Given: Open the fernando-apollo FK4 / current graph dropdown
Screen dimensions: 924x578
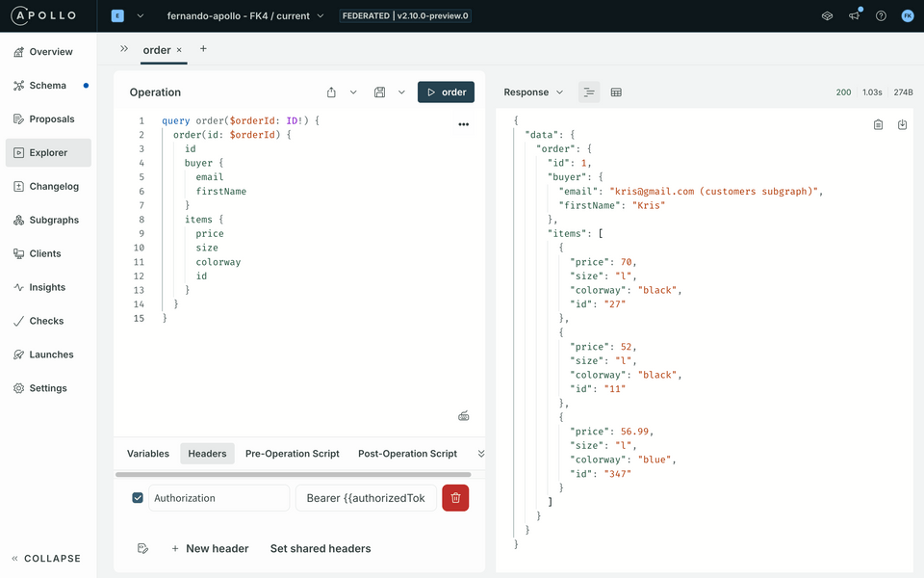Looking at the screenshot, I should point(245,16).
